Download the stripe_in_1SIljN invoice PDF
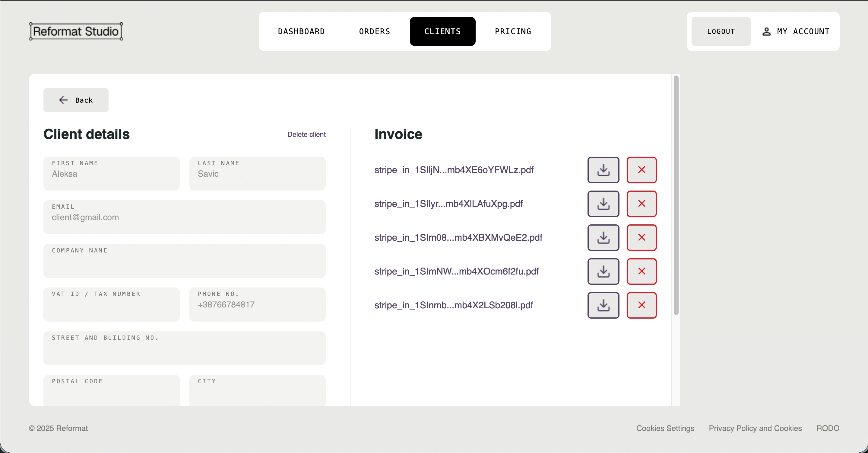 [603, 170]
